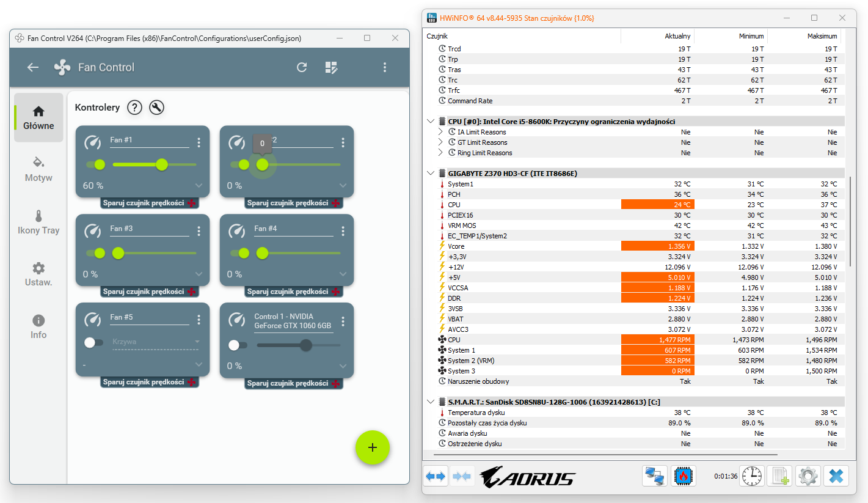Click the HWiNFO vertical scrollbar thumb
868x503 pixels.
tap(850, 222)
